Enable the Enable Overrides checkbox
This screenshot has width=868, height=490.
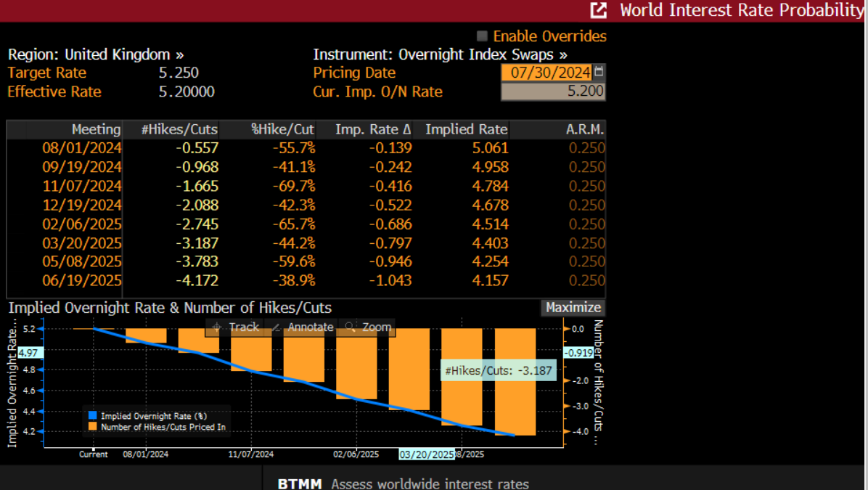[481, 36]
